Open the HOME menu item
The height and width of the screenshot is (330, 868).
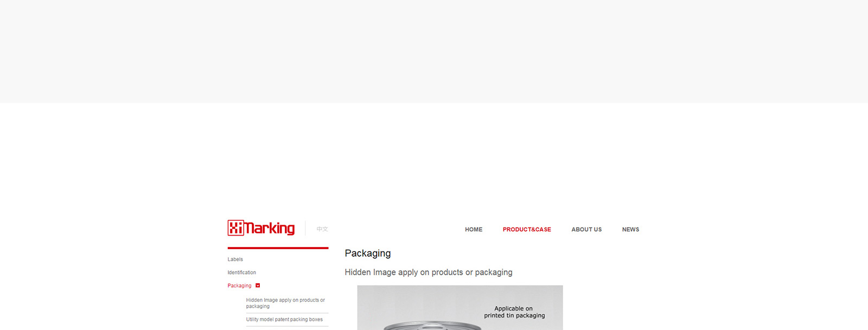(x=474, y=230)
